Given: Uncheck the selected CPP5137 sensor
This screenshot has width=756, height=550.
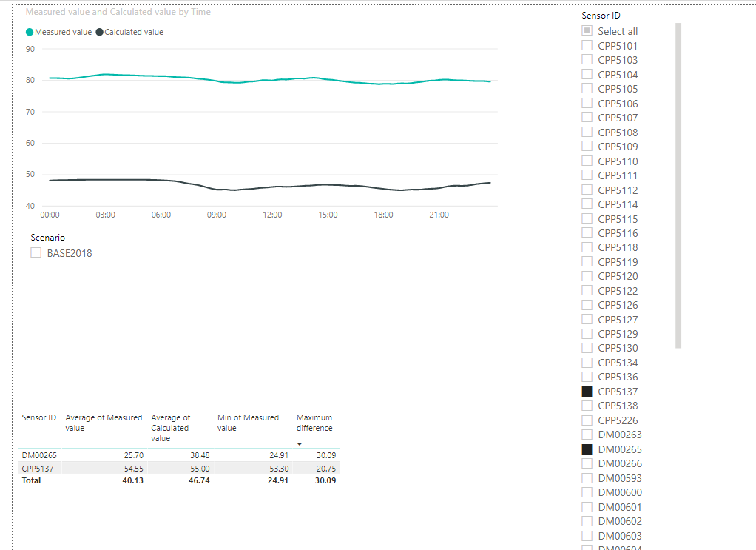Looking at the screenshot, I should point(587,392).
